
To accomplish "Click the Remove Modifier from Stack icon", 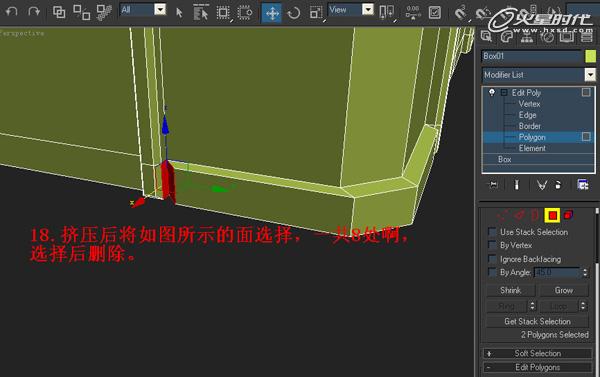I will 558,185.
